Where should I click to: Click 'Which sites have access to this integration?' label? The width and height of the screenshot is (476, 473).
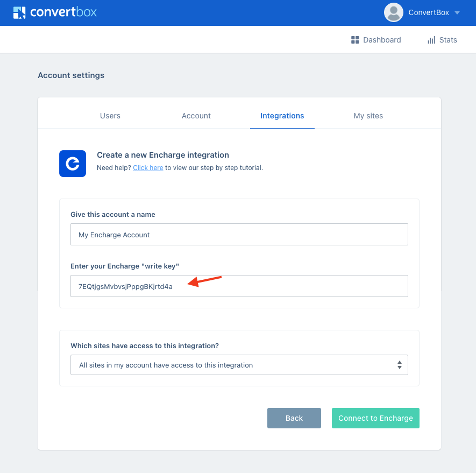[x=145, y=345]
